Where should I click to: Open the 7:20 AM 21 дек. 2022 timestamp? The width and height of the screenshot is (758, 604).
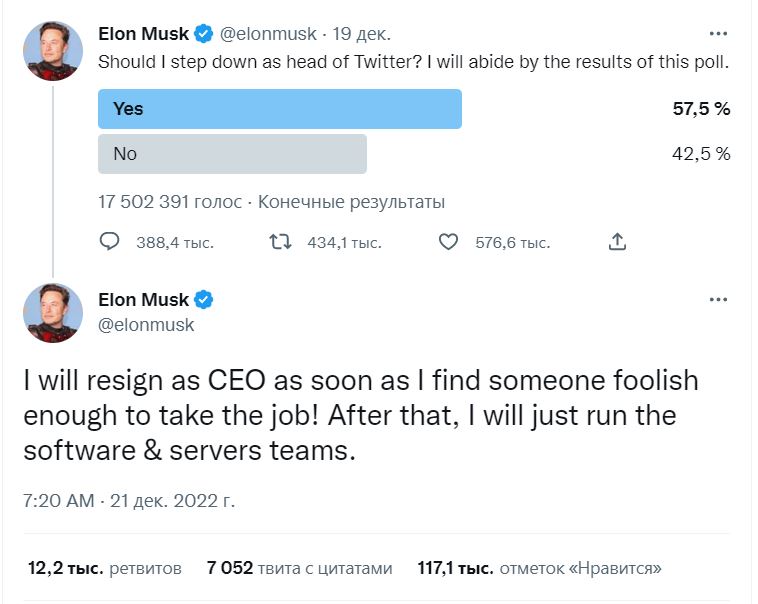(x=128, y=500)
